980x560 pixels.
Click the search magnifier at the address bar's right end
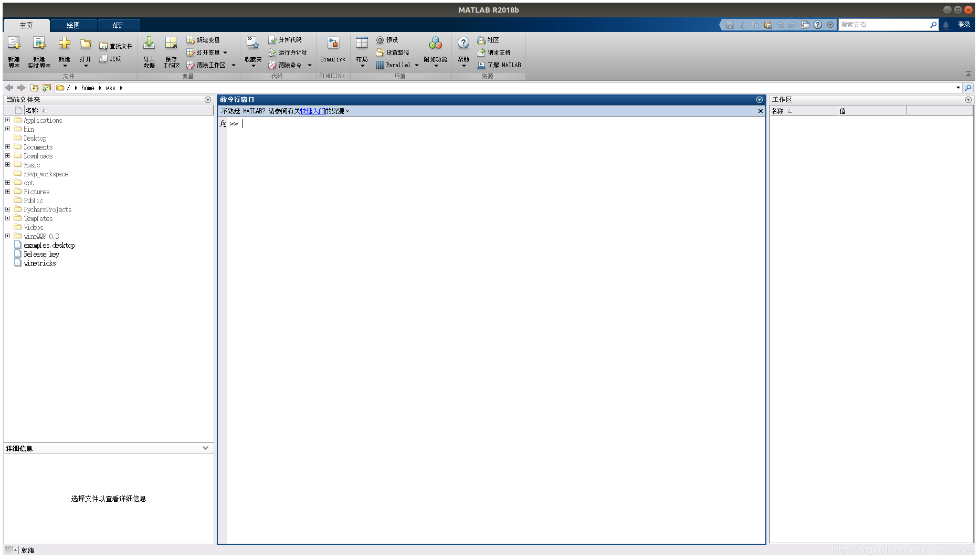(x=968, y=88)
